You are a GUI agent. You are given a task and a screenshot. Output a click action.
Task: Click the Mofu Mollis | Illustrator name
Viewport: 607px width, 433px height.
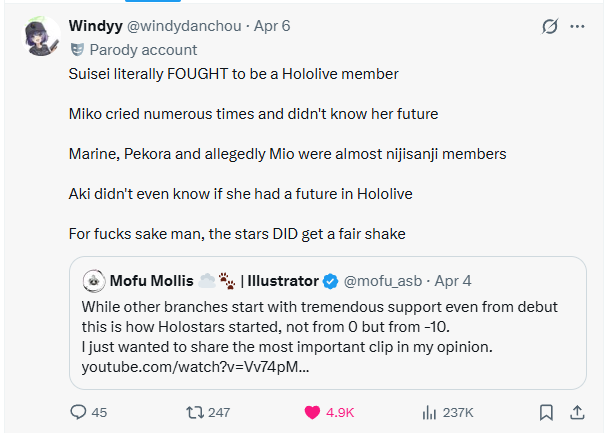[x=214, y=281]
